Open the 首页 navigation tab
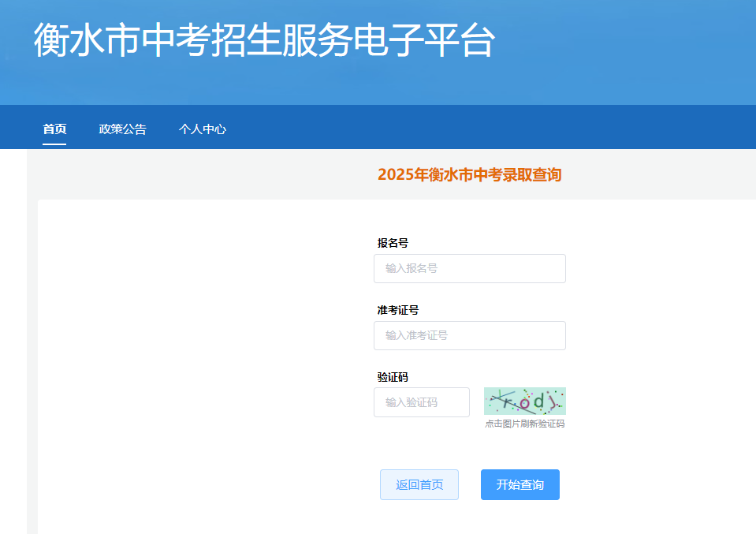Viewport: 756px width, 534px height. click(54, 129)
